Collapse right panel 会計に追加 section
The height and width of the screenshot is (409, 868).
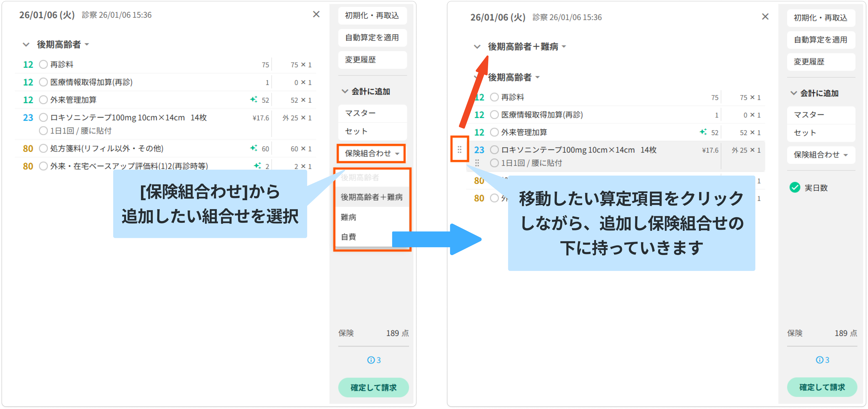tap(793, 93)
